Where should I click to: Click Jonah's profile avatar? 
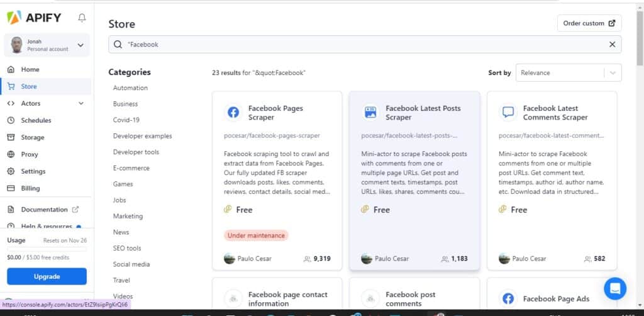pyautogui.click(x=17, y=45)
